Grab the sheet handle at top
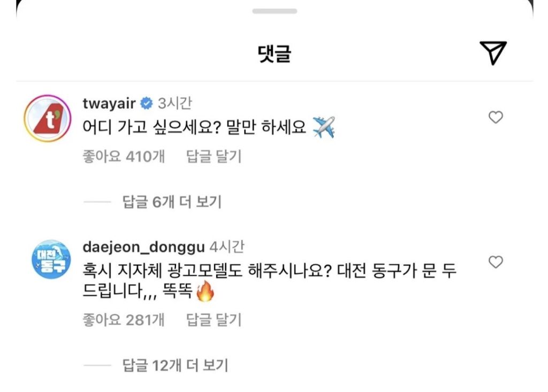This screenshot has width=548, height=392. [x=275, y=11]
